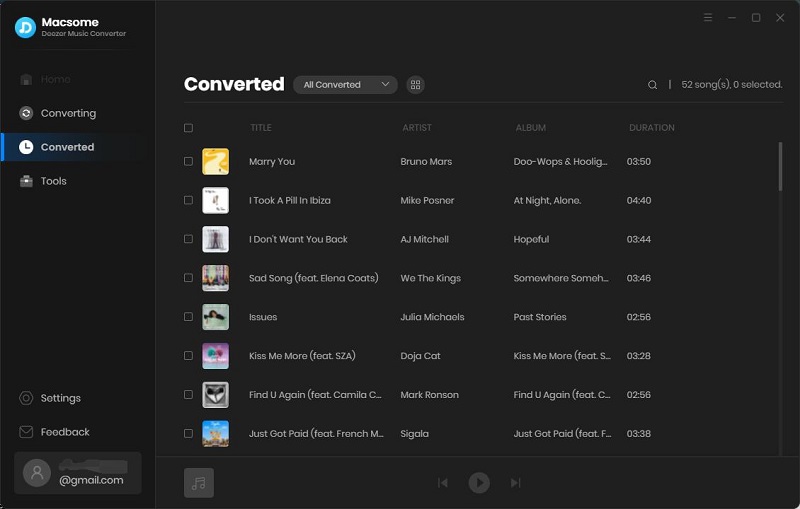This screenshot has height=509, width=800.
Task: Open the hamburger menu in title bar
Action: (x=708, y=18)
